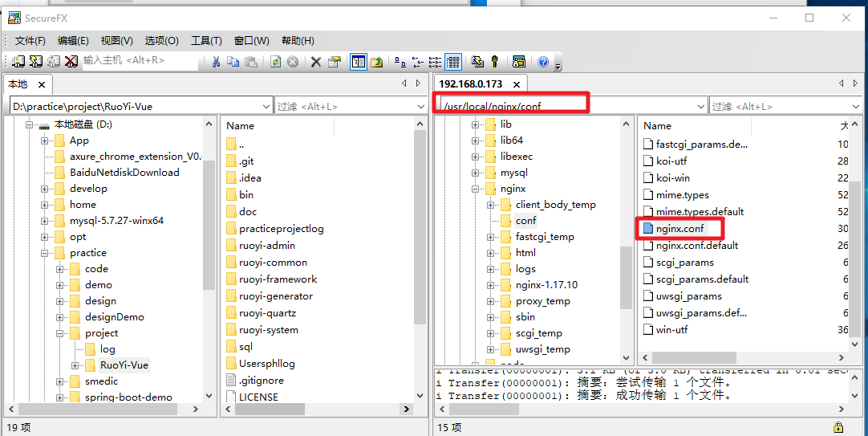Open the local path dropdown arrow
The height and width of the screenshot is (436, 868).
pos(266,106)
